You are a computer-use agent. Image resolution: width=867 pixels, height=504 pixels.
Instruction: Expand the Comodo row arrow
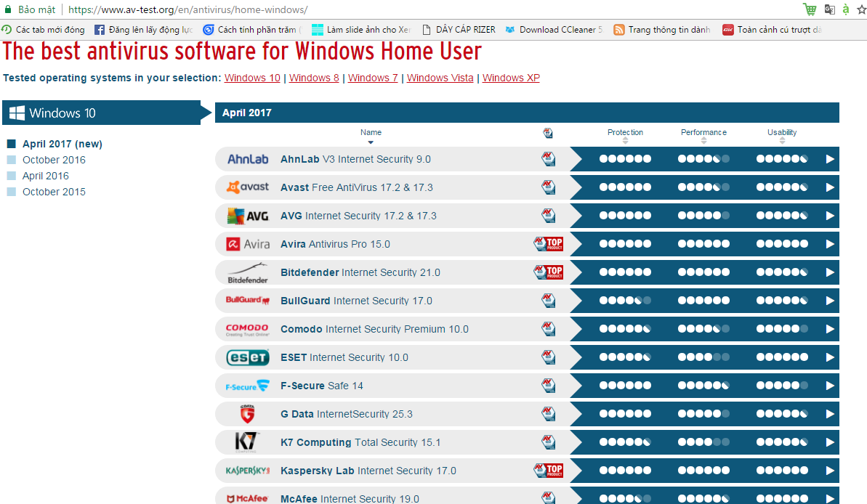[830, 329]
